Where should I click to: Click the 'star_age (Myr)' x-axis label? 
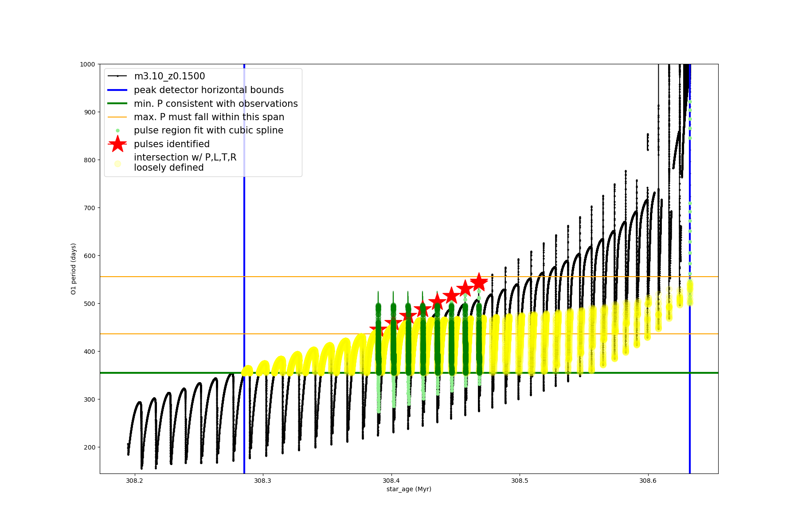[x=409, y=489]
